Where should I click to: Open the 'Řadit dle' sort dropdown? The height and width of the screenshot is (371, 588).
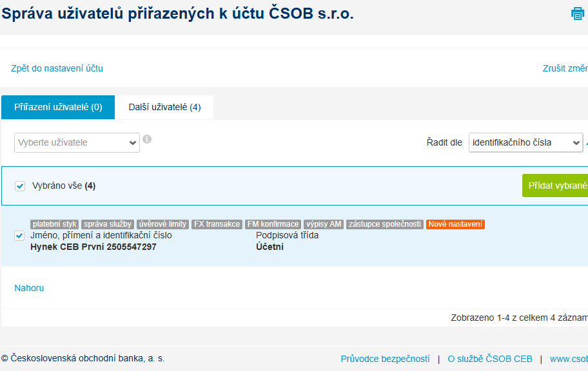click(525, 143)
